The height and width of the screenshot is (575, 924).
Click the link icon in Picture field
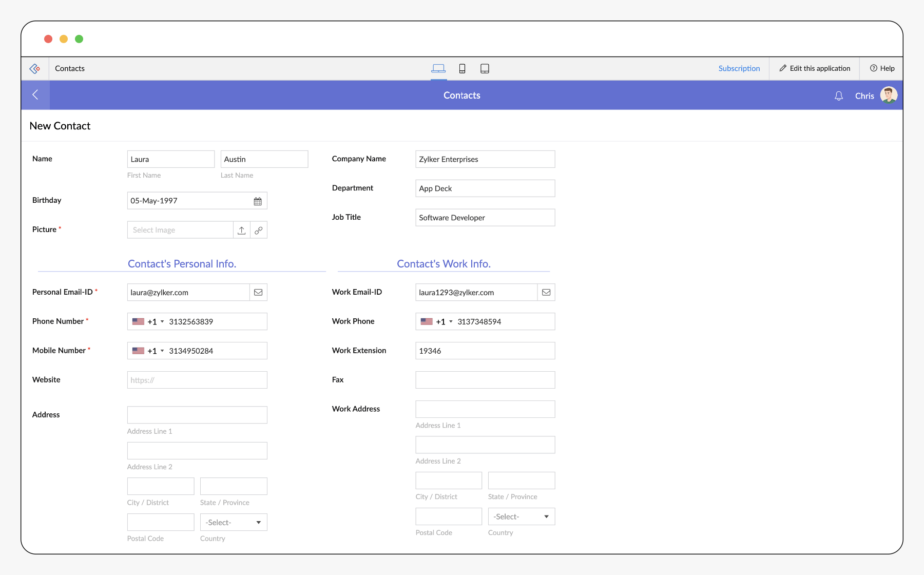259,231
